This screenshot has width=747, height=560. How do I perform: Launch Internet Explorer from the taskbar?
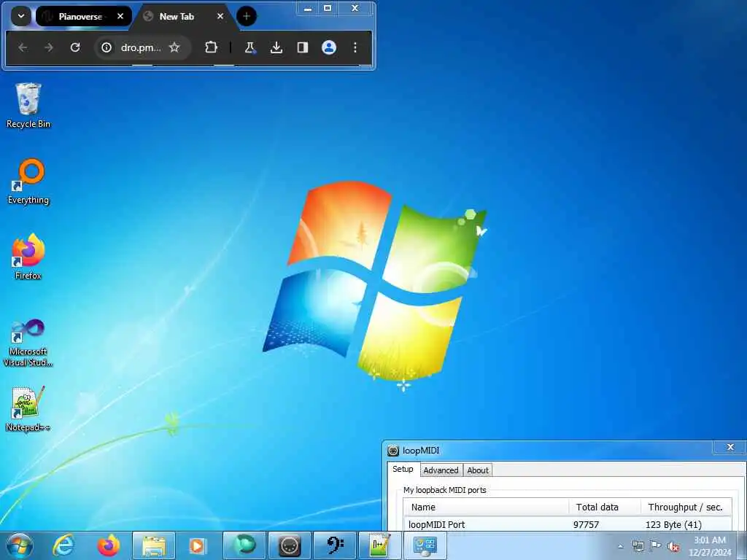coord(63,545)
